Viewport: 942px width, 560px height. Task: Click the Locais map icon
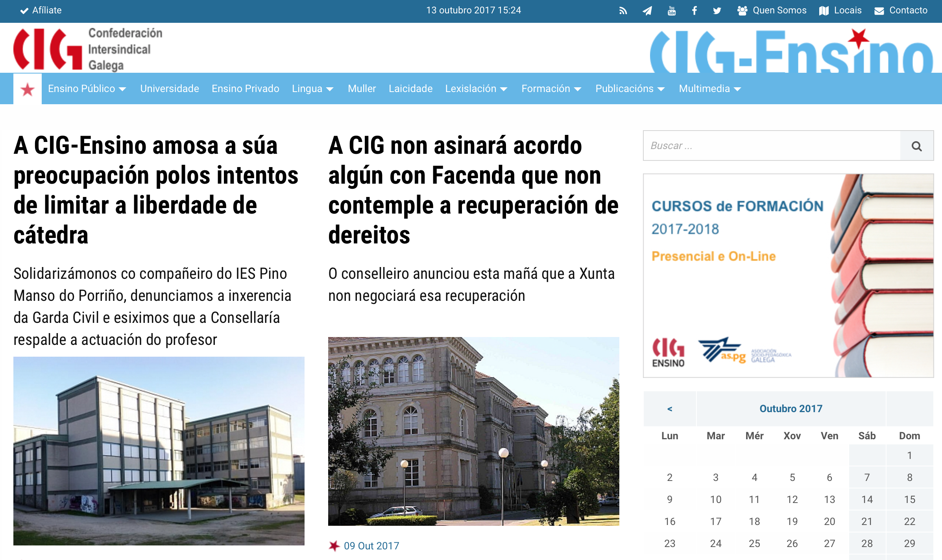click(824, 11)
